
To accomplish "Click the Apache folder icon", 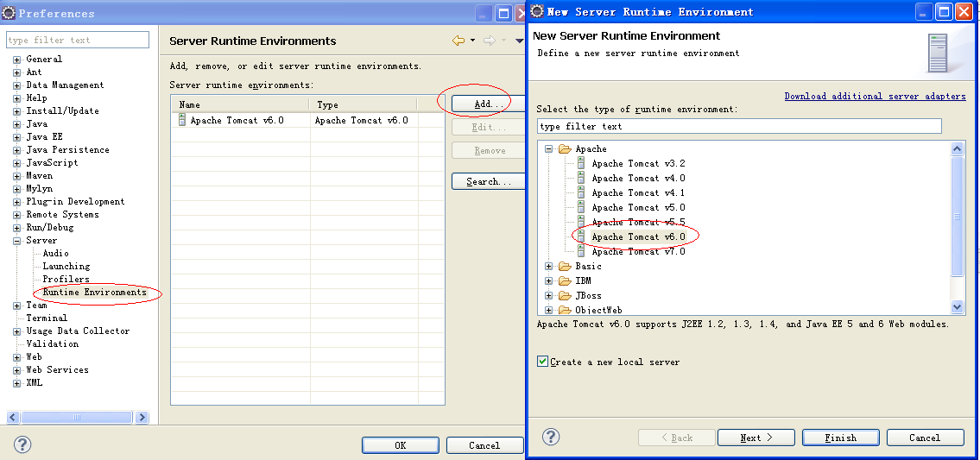I will (565, 148).
